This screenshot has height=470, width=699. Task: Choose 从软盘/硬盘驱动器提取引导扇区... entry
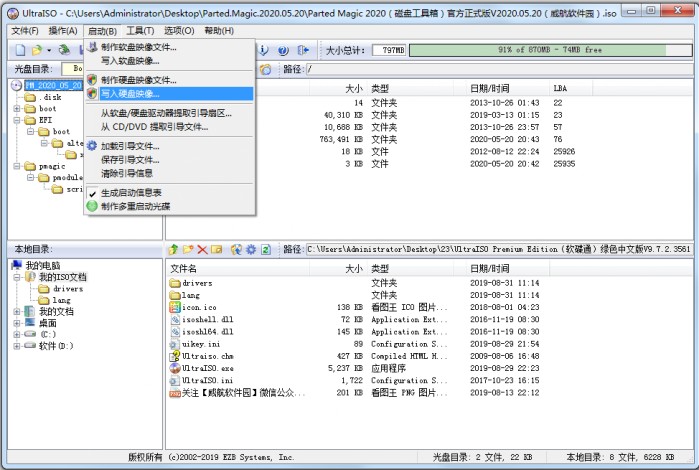tap(169, 113)
